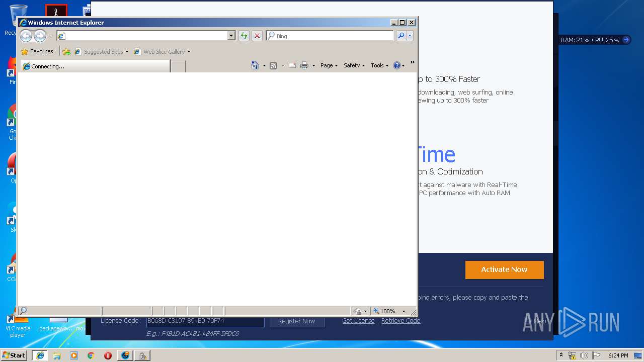Open the Web Slice Gallery link
The width and height of the screenshot is (644, 362).
[x=162, y=52]
